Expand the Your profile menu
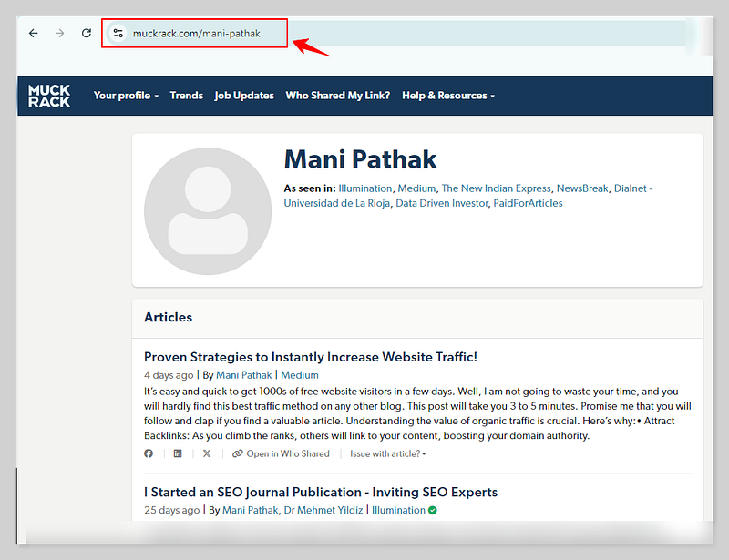This screenshot has height=560, width=729. [126, 96]
